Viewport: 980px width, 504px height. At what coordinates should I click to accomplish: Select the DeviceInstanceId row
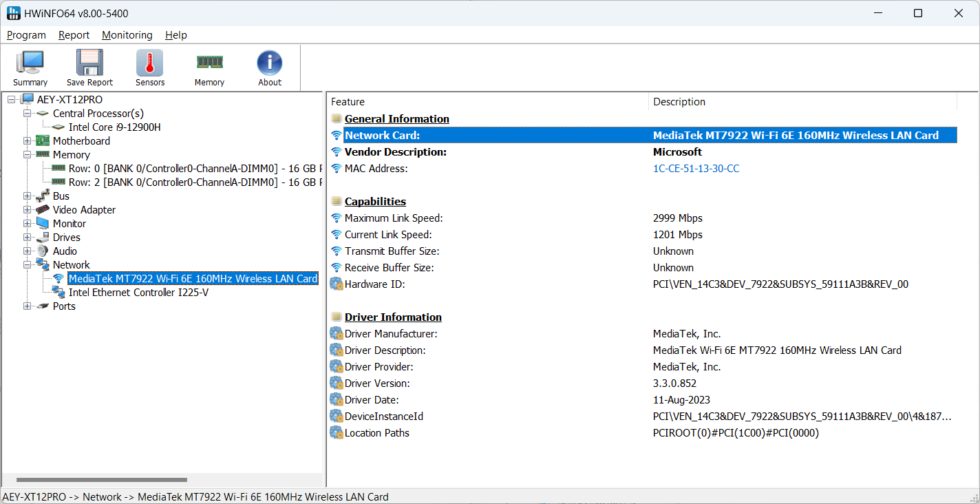click(x=643, y=417)
